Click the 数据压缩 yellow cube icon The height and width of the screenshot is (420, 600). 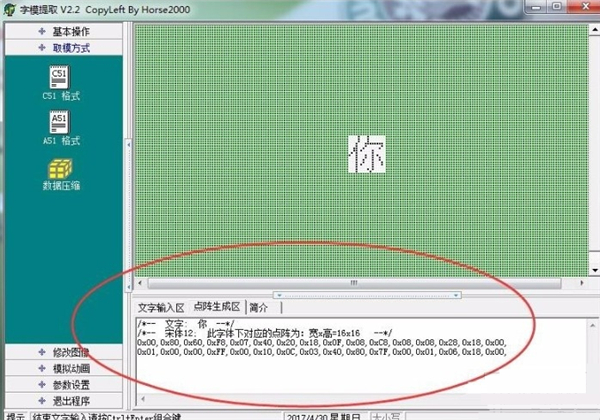pyautogui.click(x=60, y=169)
